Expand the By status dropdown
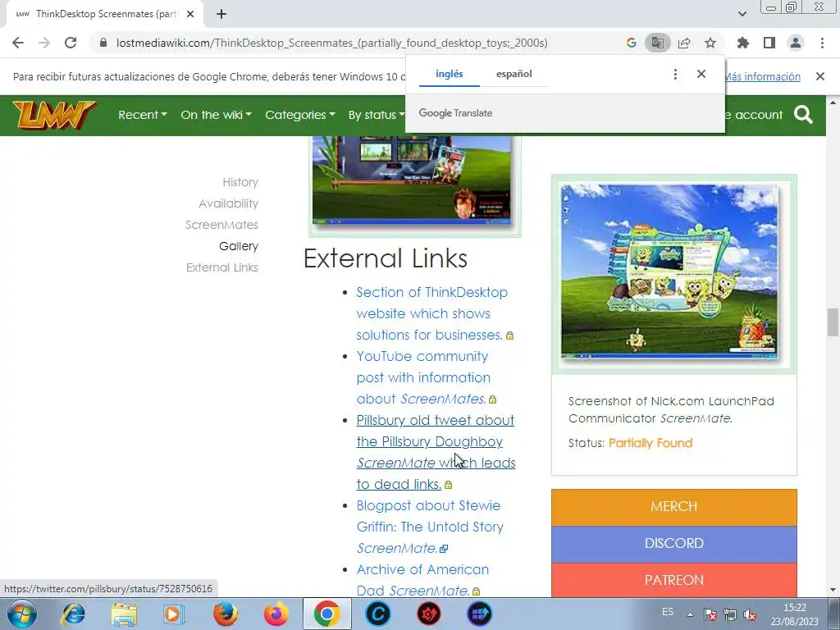 point(376,115)
